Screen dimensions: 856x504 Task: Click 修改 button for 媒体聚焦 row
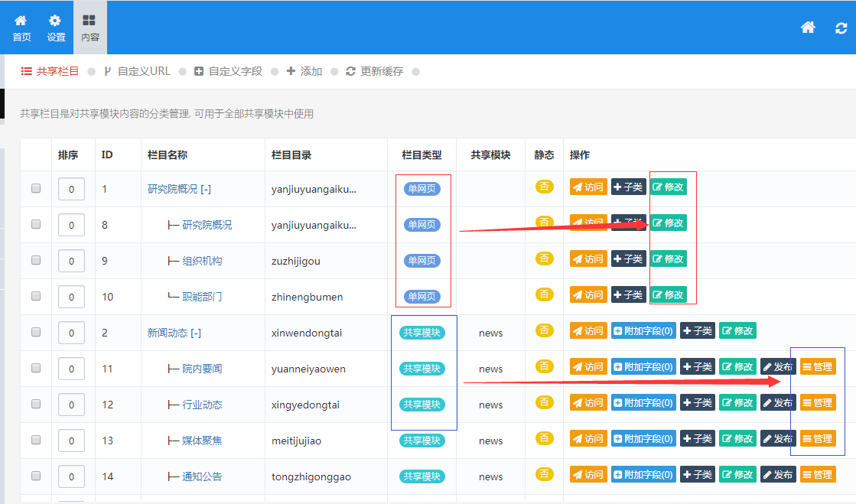coord(737,439)
